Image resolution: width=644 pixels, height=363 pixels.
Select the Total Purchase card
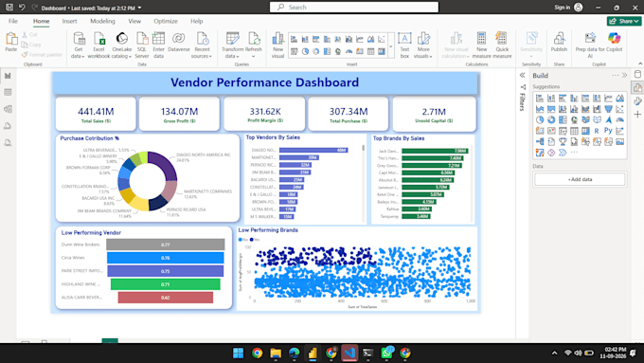tap(349, 114)
